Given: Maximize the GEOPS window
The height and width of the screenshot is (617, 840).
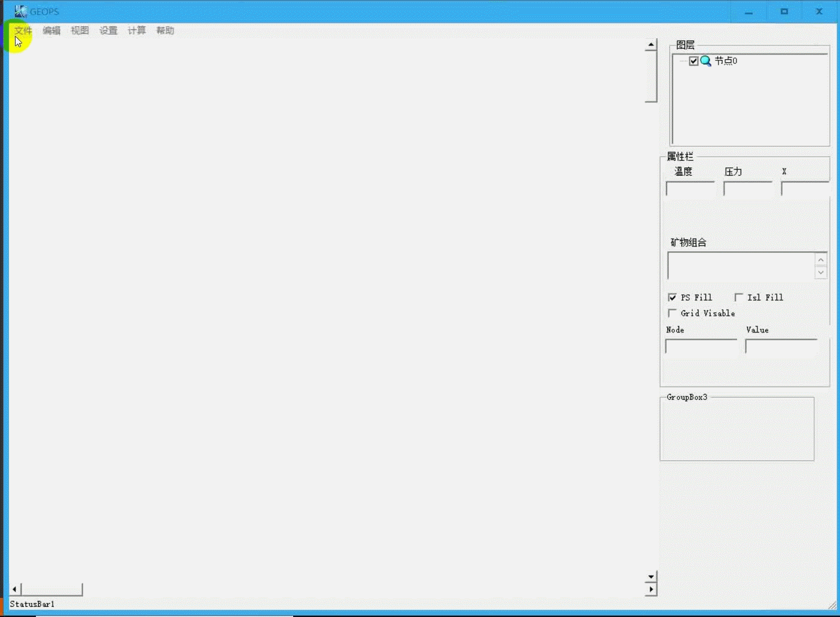Looking at the screenshot, I should [784, 11].
